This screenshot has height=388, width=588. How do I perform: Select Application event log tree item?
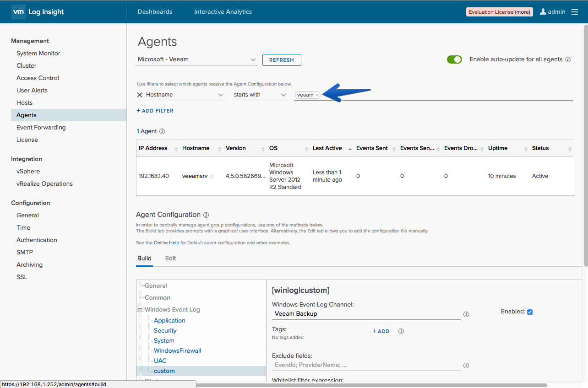(169, 321)
